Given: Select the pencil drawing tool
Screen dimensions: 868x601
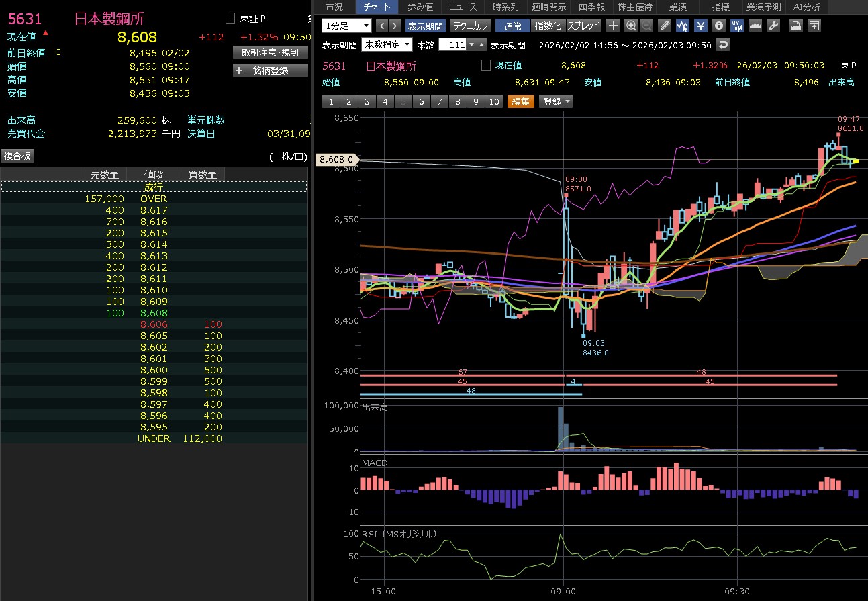Looking at the screenshot, I should pyautogui.click(x=665, y=26).
